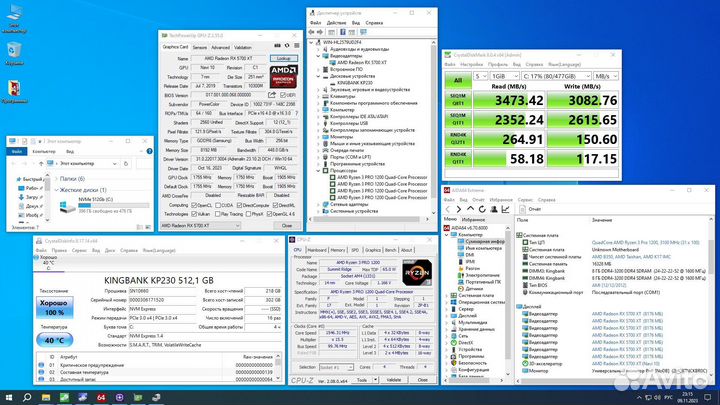Click the AIDA64 graph chart icon
Screen dimensions: 720x405
[506, 209]
